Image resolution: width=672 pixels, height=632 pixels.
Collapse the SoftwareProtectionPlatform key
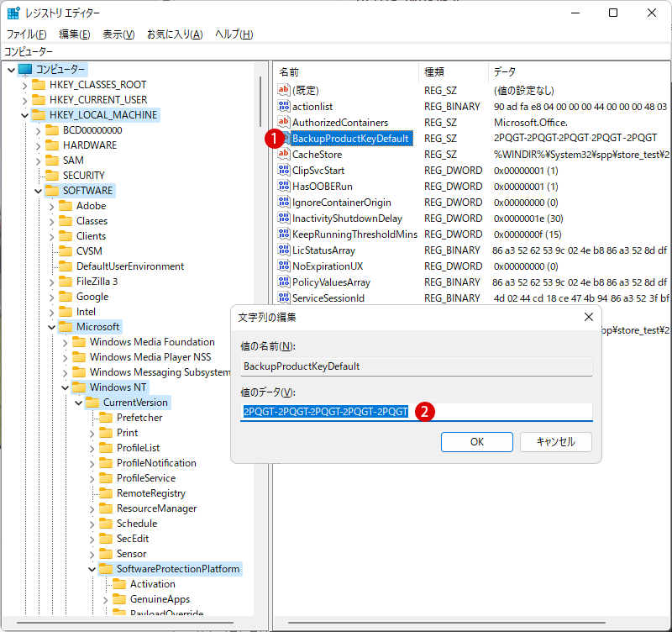tap(92, 569)
